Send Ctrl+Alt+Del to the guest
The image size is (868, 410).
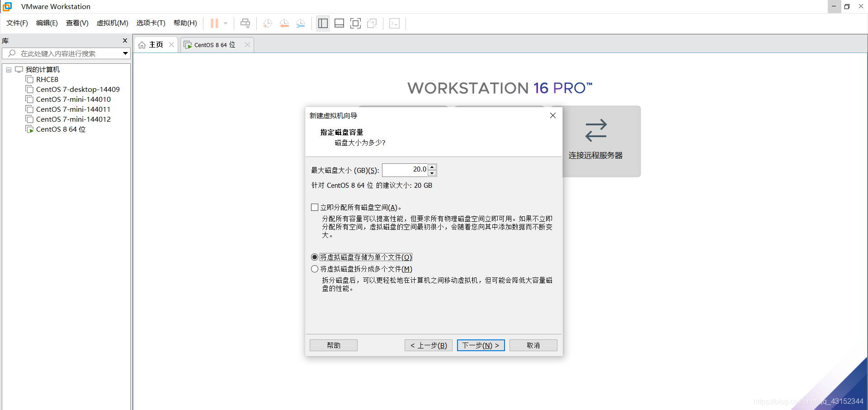pyautogui.click(x=245, y=23)
